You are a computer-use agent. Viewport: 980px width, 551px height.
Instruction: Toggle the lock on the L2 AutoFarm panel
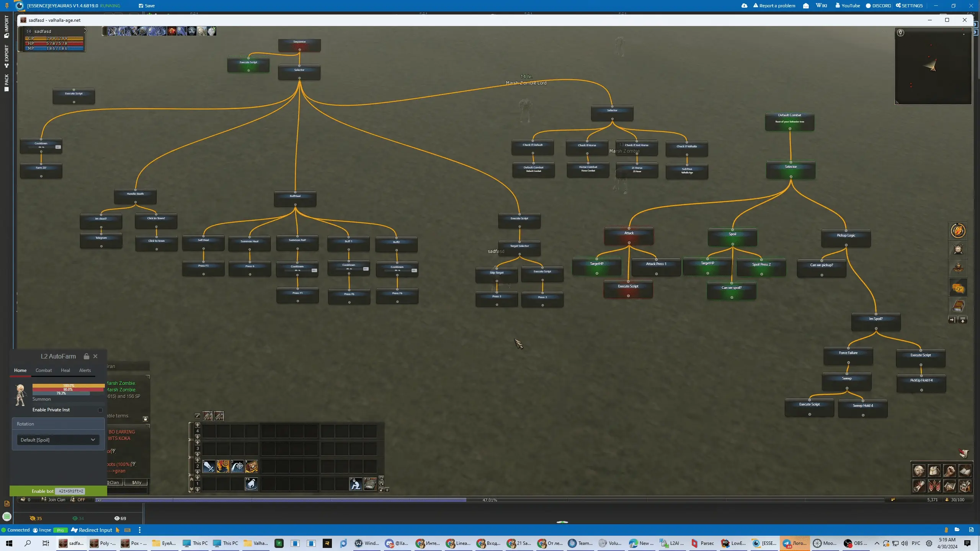86,356
